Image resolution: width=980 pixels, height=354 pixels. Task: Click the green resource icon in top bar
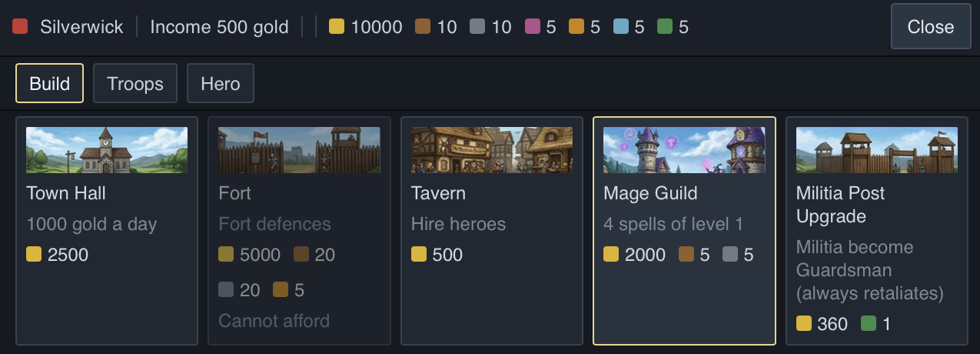[665, 27]
